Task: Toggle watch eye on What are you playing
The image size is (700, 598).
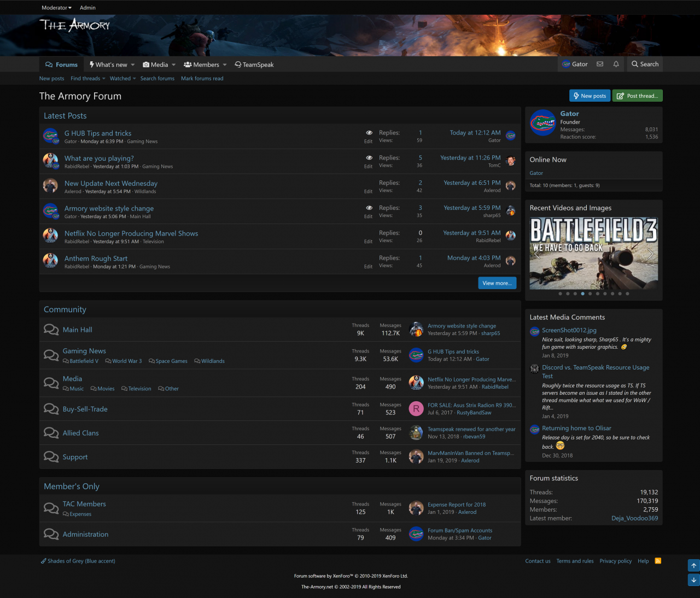Action: 369,158
